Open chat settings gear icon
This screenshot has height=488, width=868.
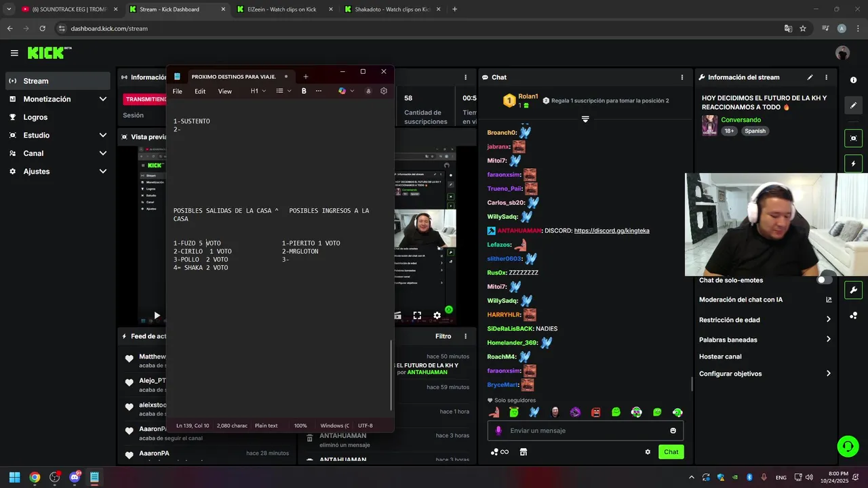pos(648,452)
